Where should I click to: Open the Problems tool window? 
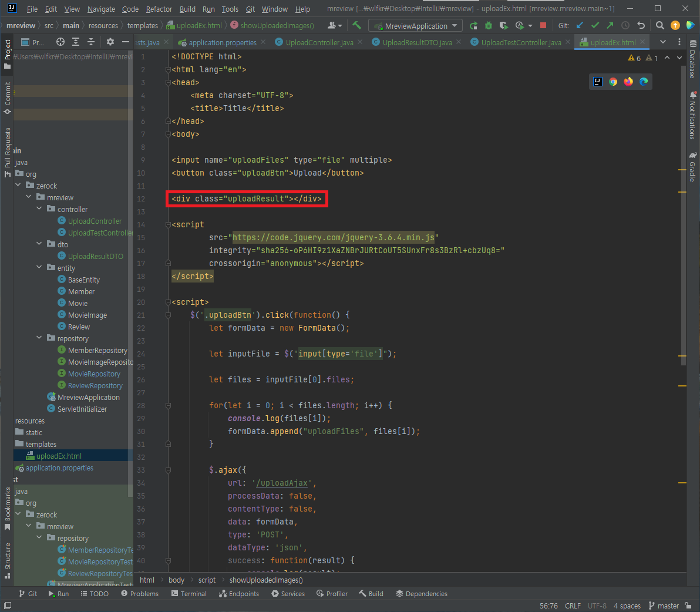(x=140, y=594)
